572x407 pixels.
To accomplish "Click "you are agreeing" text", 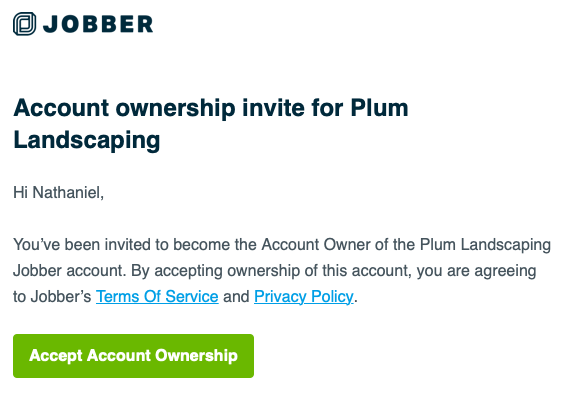I will coord(476,271).
